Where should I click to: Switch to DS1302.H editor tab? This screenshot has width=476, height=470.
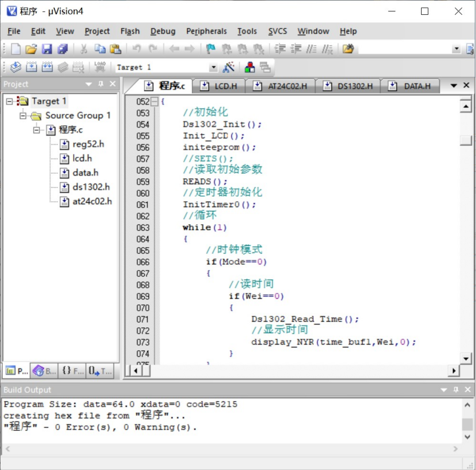348,87
